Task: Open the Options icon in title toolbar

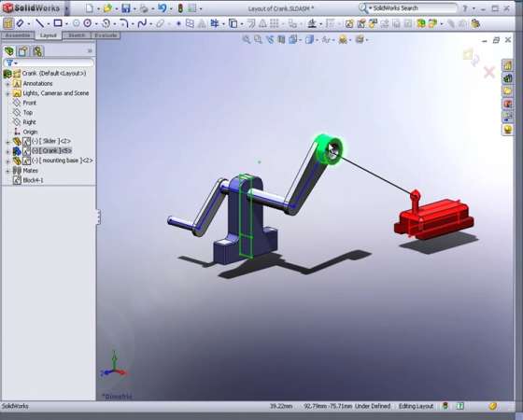Action: (192, 8)
